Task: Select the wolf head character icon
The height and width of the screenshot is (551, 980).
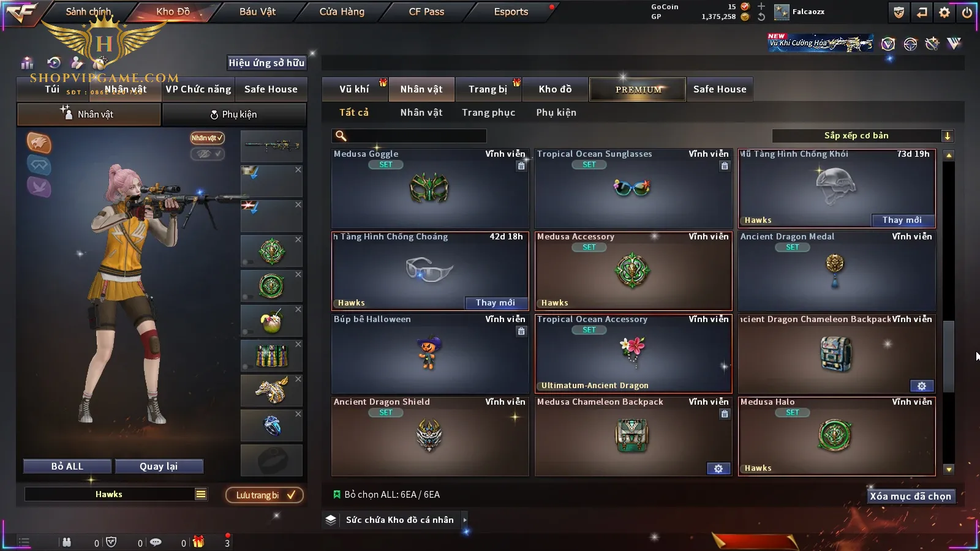Action: coord(39,143)
